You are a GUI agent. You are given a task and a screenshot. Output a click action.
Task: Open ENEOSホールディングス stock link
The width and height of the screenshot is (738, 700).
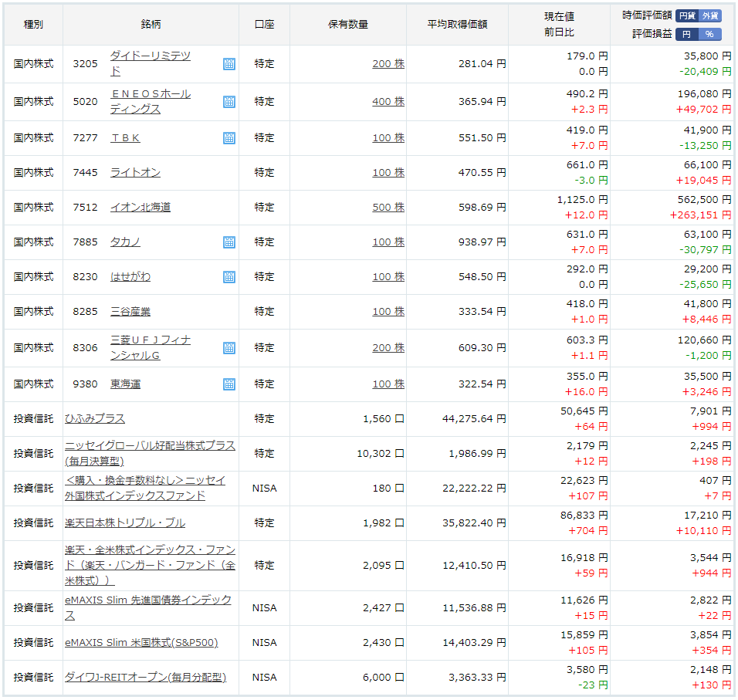point(151,102)
